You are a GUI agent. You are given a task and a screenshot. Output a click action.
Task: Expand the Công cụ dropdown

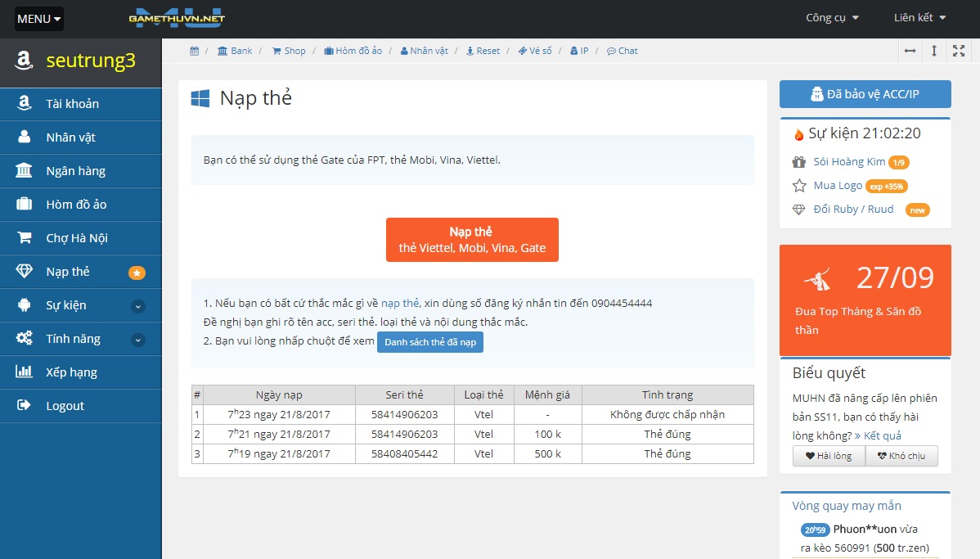click(x=832, y=18)
